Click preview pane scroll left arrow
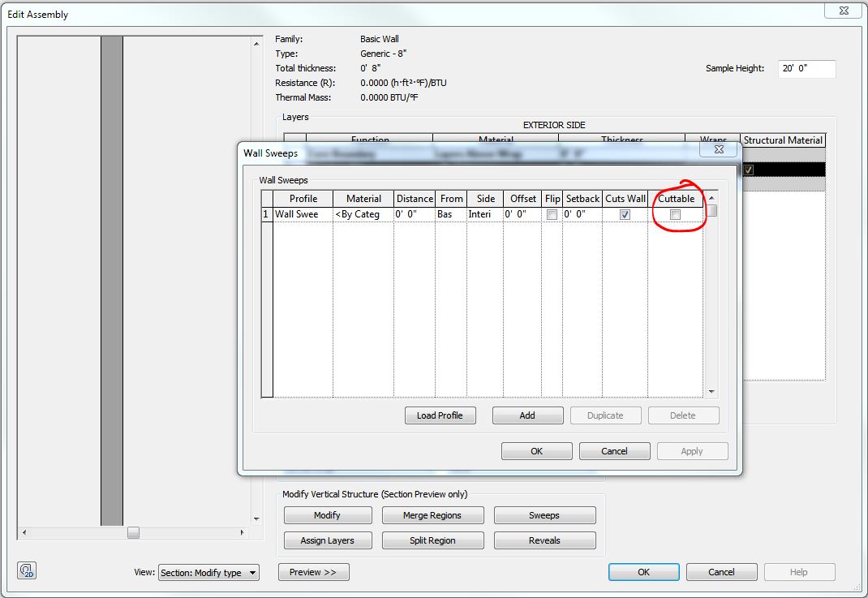 point(24,532)
